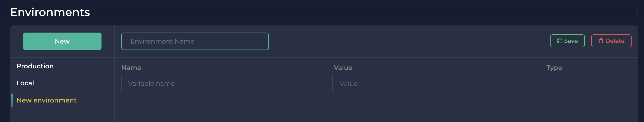This screenshot has width=644, height=122.
Task: Click the Environments page heading
Action: (50, 12)
